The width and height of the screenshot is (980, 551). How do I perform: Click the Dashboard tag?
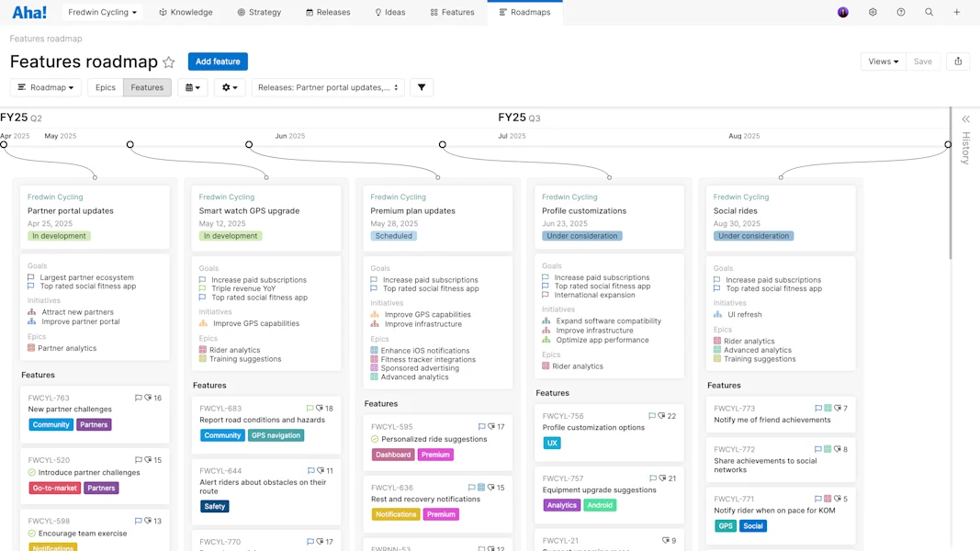click(393, 455)
